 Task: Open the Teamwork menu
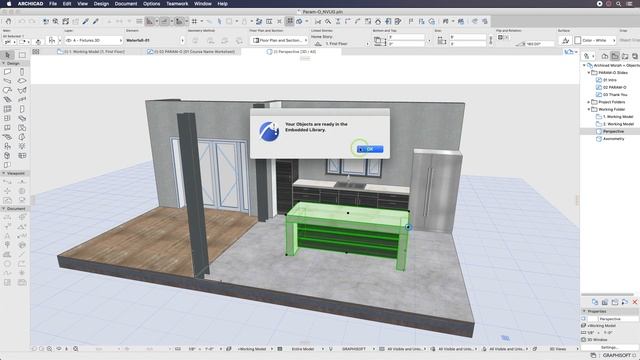pyautogui.click(x=177, y=4)
